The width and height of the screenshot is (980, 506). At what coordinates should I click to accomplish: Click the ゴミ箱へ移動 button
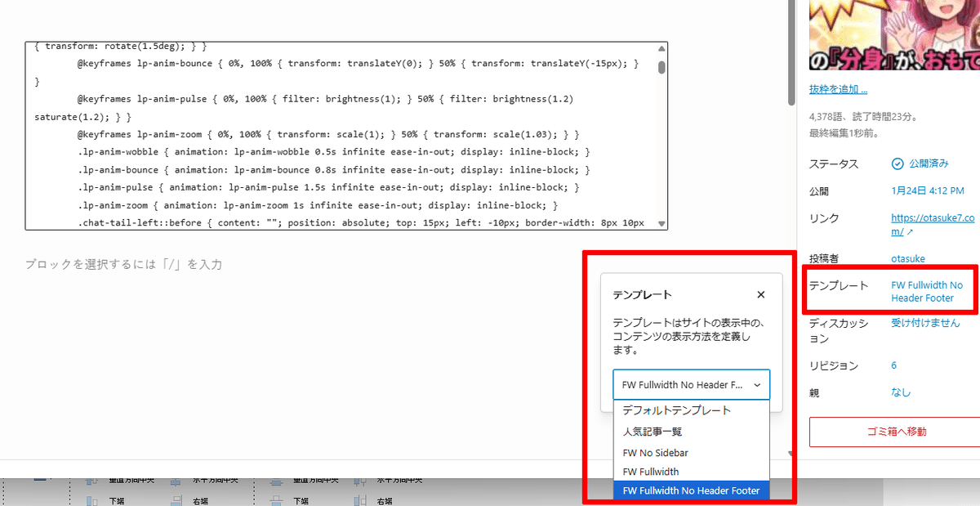[x=894, y=432]
